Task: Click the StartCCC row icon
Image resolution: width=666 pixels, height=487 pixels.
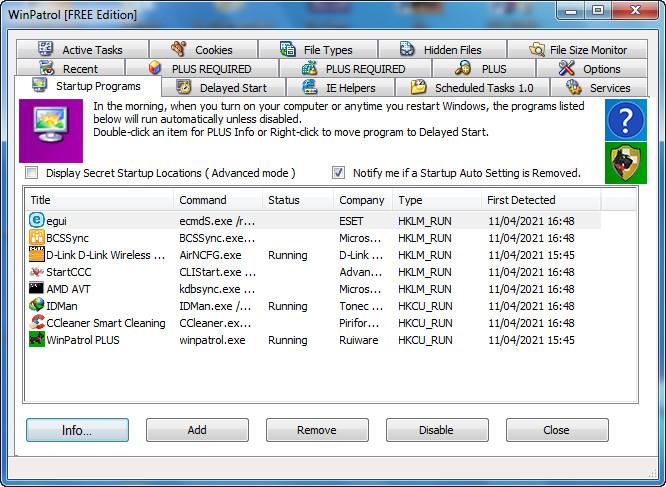Action: pos(37,271)
